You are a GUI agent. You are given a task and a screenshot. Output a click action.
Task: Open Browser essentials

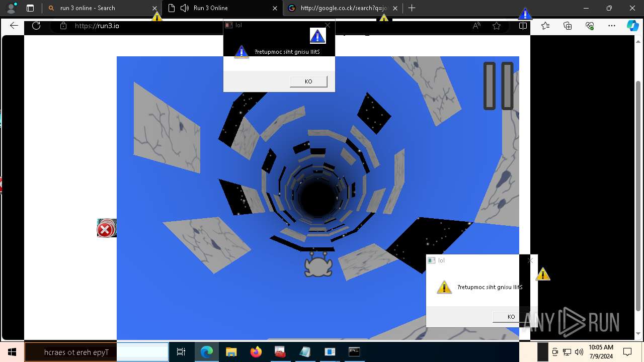click(x=590, y=26)
